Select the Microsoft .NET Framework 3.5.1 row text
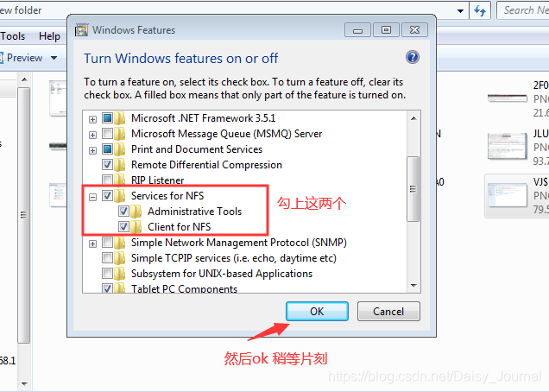This screenshot has height=392, width=549. tap(203, 118)
